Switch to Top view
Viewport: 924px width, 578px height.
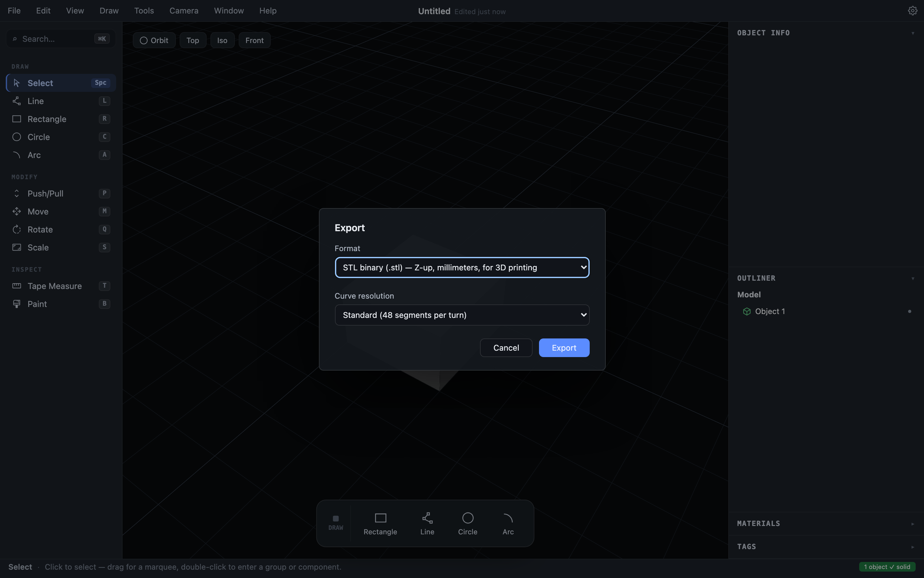(193, 40)
